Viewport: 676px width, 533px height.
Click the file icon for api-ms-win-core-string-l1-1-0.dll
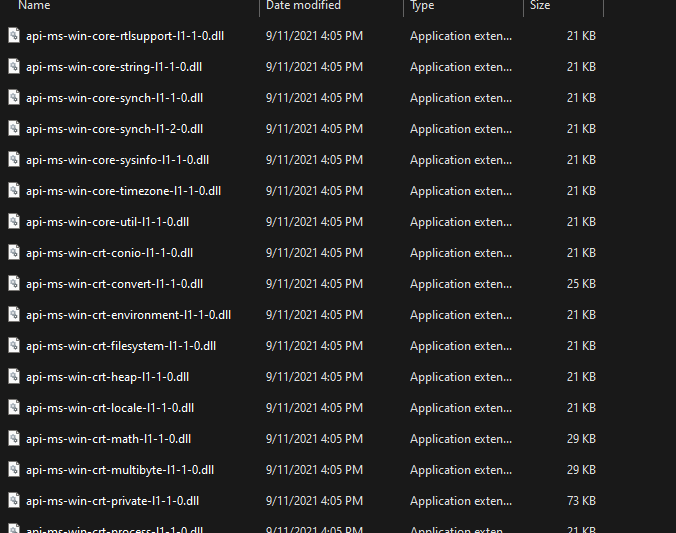14,66
